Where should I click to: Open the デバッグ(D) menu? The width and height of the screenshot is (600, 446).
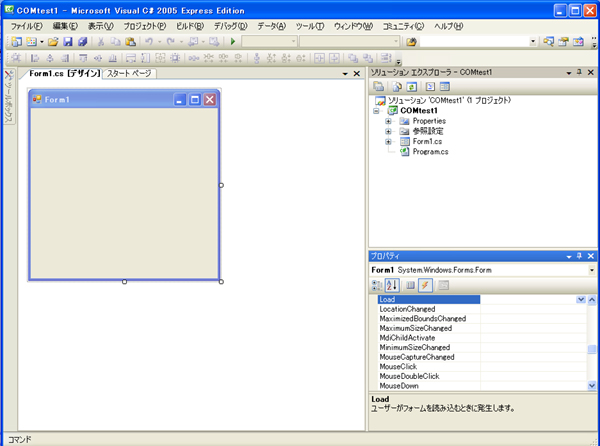click(230, 26)
